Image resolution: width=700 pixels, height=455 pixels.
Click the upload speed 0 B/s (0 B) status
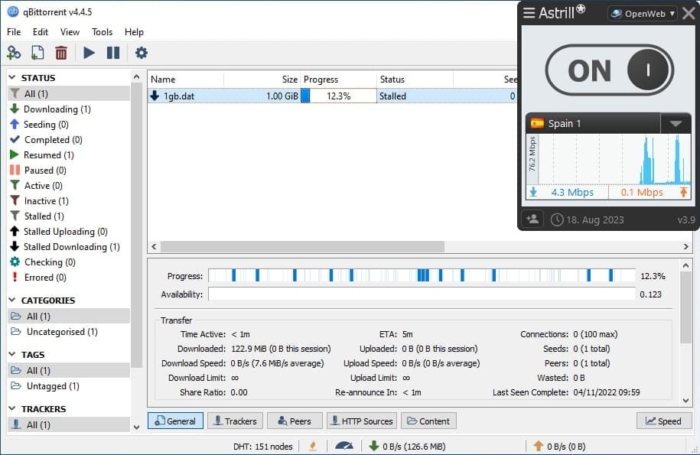point(561,446)
